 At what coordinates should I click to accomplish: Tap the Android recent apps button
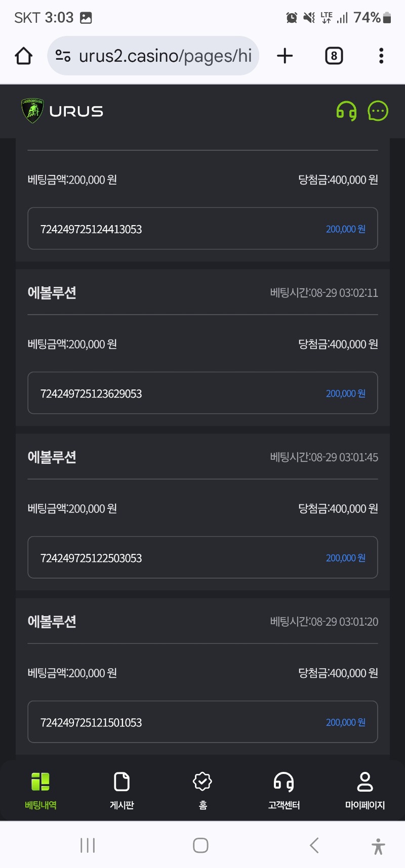click(88, 845)
